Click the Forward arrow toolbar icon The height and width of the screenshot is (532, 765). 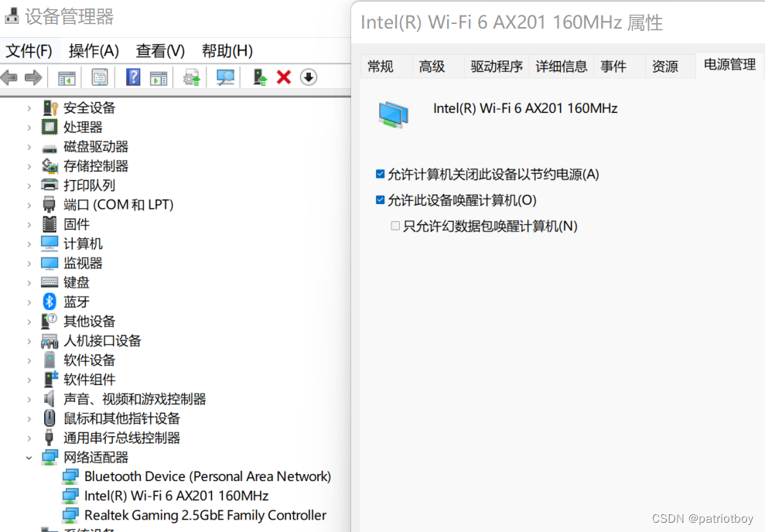[x=33, y=77]
